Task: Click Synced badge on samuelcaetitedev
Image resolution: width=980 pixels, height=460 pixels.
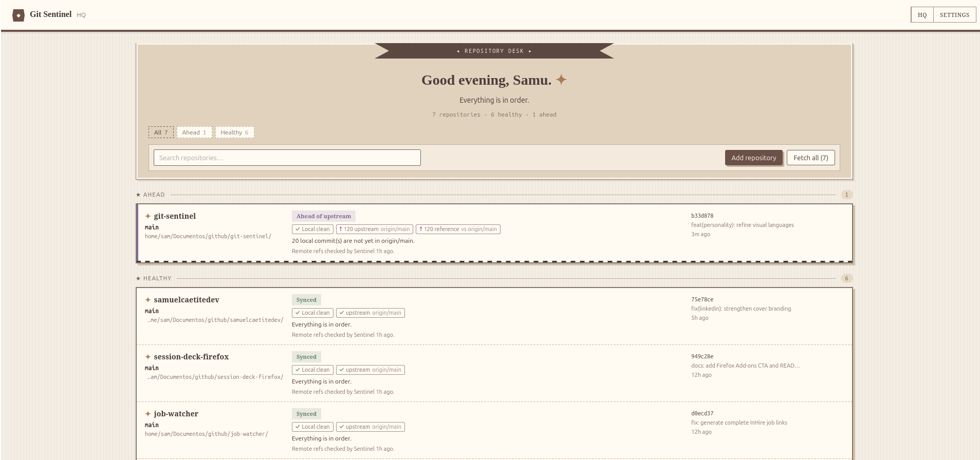Action: click(x=306, y=300)
